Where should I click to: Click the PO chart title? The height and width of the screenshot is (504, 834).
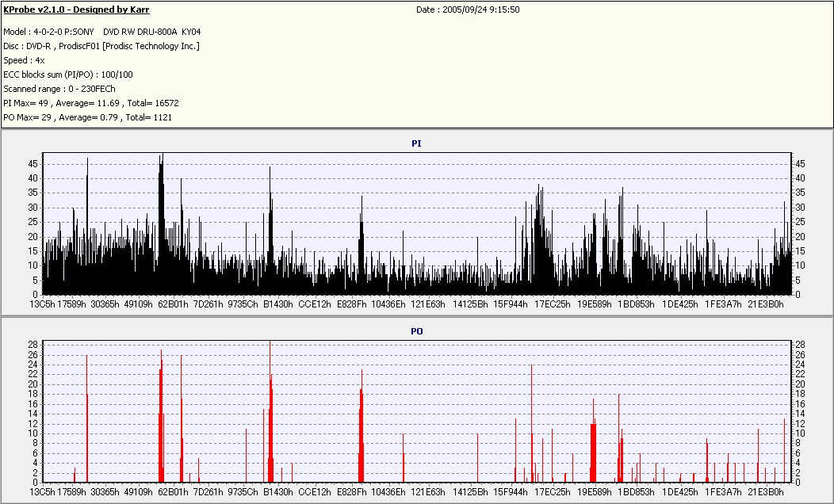coord(416,330)
